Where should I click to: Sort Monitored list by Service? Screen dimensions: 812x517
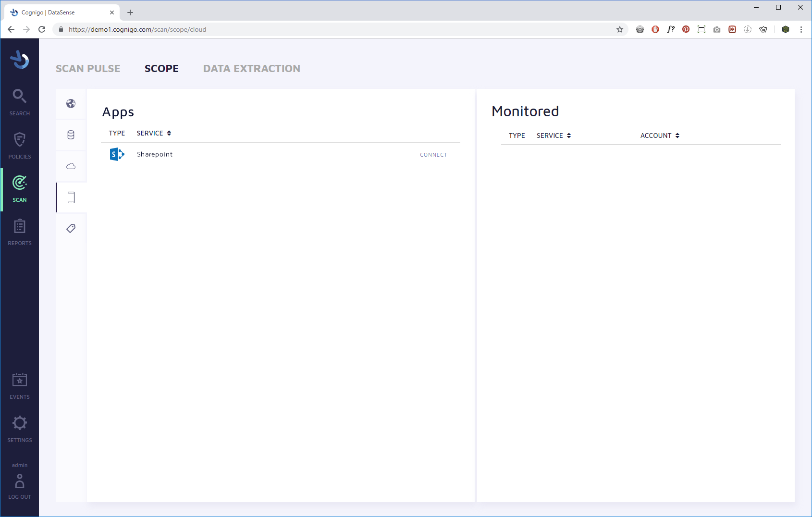point(554,135)
